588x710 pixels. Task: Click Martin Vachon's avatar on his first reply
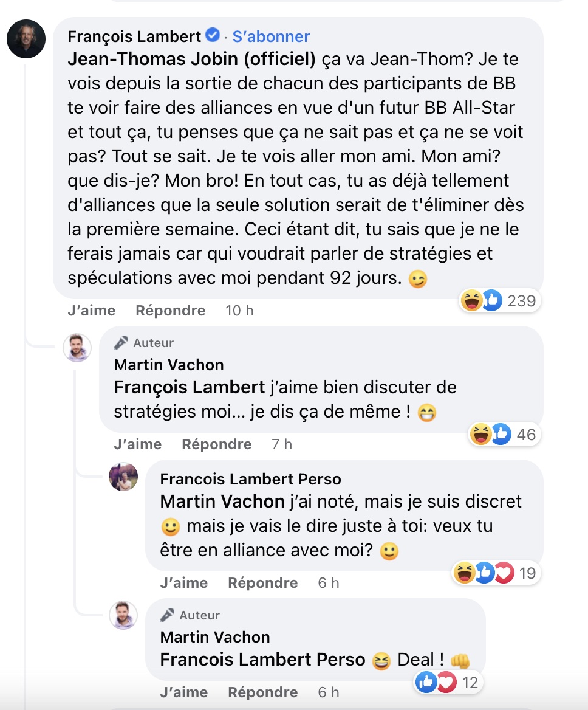pyautogui.click(x=78, y=348)
